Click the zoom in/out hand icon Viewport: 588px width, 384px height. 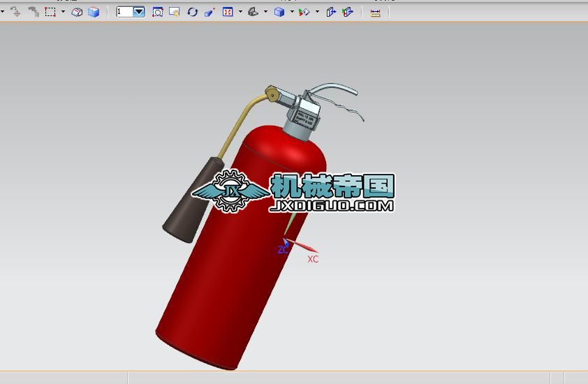174,13
